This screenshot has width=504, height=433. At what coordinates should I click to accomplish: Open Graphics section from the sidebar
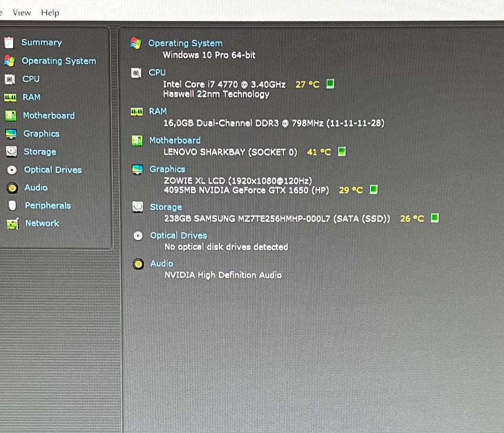point(41,134)
